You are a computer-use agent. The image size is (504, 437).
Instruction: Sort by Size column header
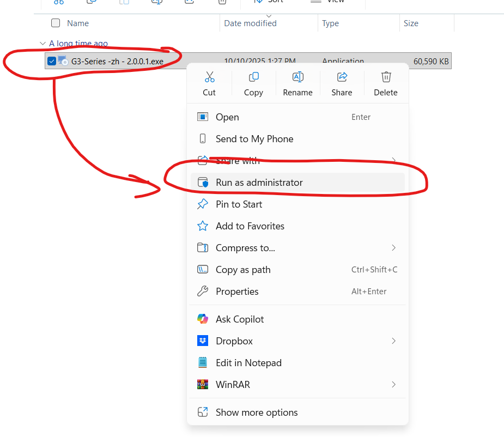click(411, 23)
